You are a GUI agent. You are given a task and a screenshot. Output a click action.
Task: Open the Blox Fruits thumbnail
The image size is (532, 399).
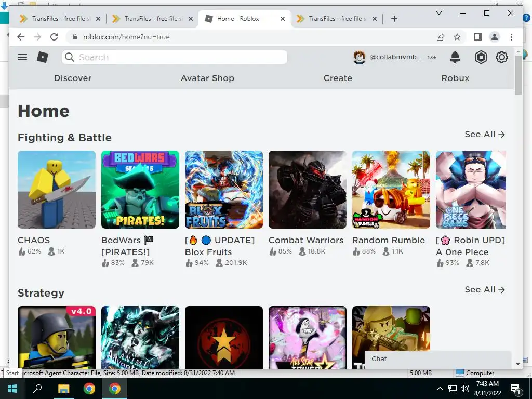point(224,190)
